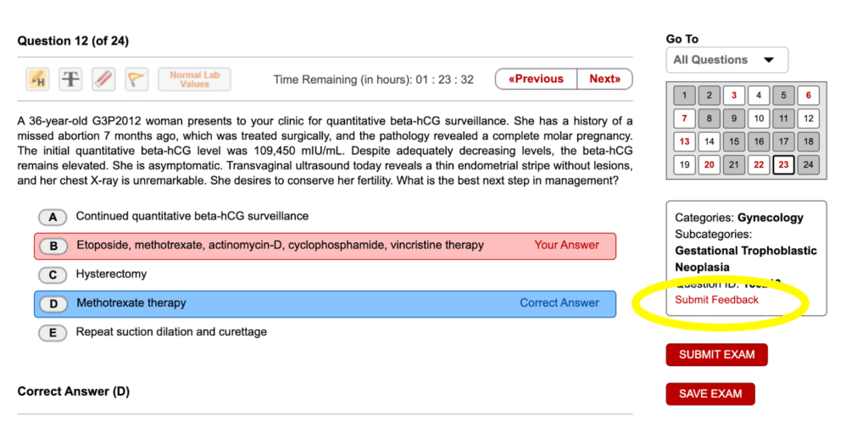Activate the strikethrough text tool
The width and height of the screenshot is (868, 421).
coord(70,80)
